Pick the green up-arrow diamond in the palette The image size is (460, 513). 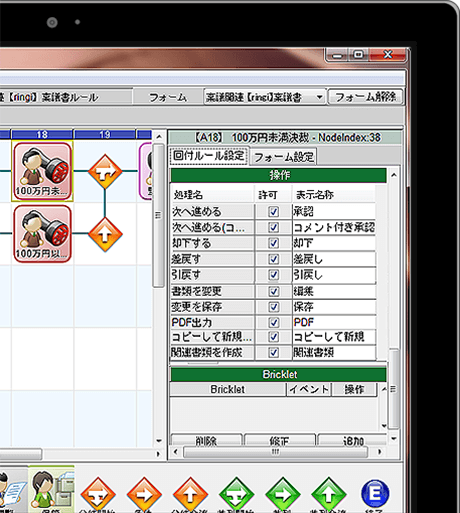[328, 494]
